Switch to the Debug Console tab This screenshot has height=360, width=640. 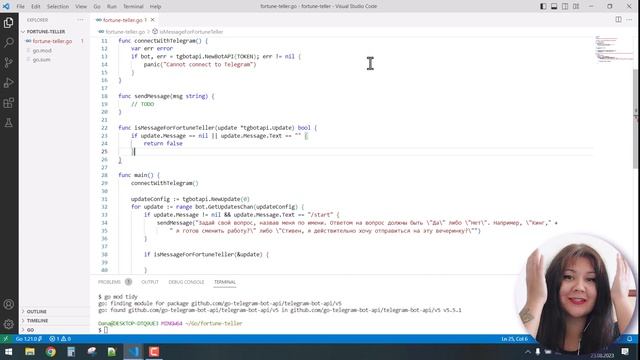point(186,282)
